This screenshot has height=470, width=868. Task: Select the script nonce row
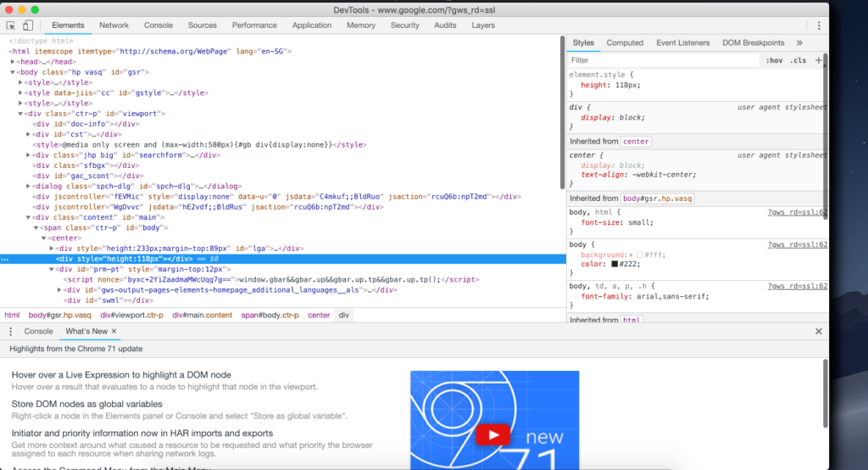coord(271,280)
